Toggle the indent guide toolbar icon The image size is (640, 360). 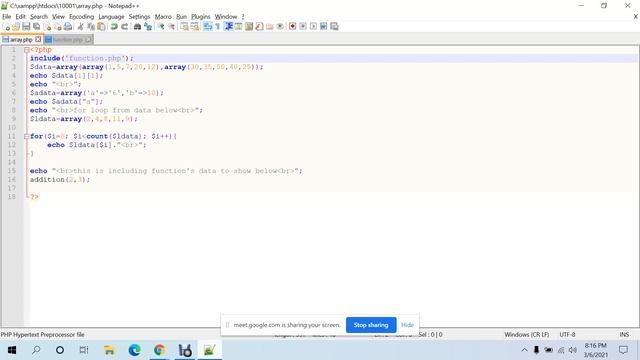(x=229, y=27)
